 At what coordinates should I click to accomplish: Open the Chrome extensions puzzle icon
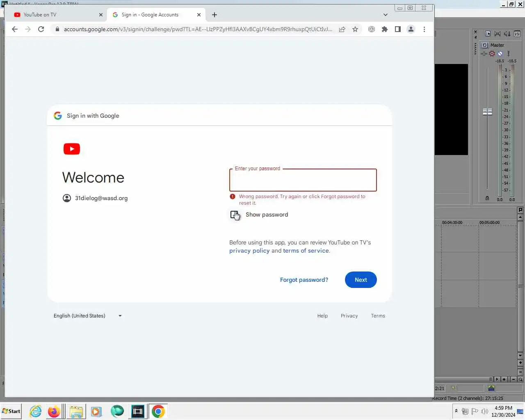tap(385, 29)
